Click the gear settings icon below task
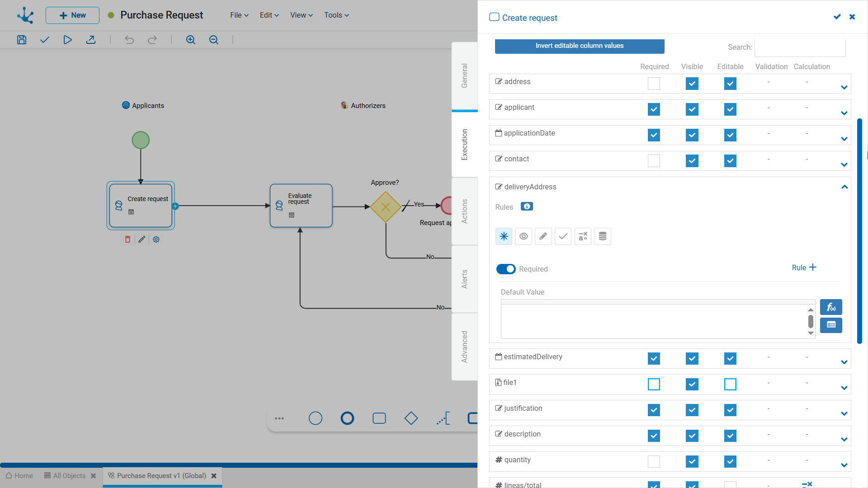This screenshot has width=868, height=488. (x=156, y=239)
